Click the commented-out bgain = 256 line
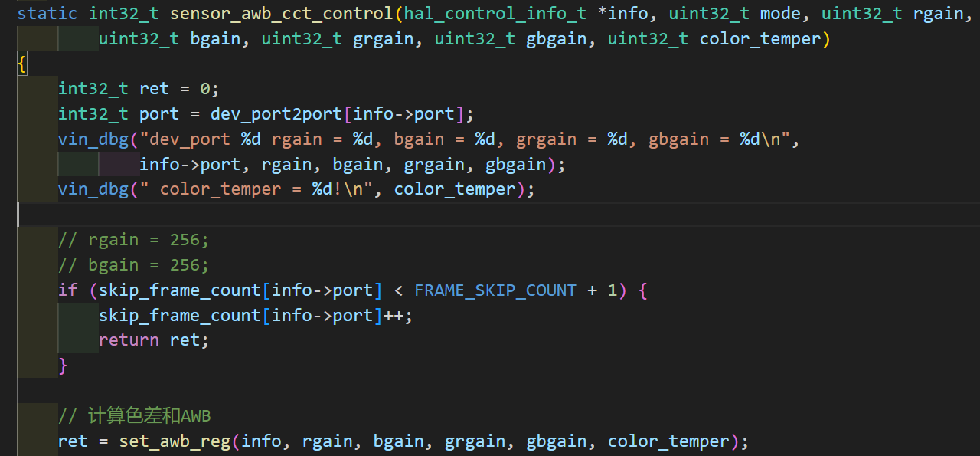980x456 pixels. tap(134, 265)
